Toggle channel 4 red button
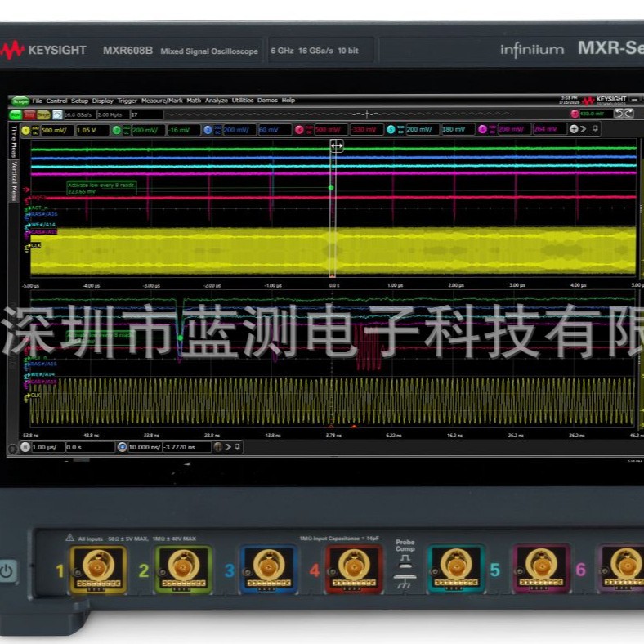 click(299, 130)
